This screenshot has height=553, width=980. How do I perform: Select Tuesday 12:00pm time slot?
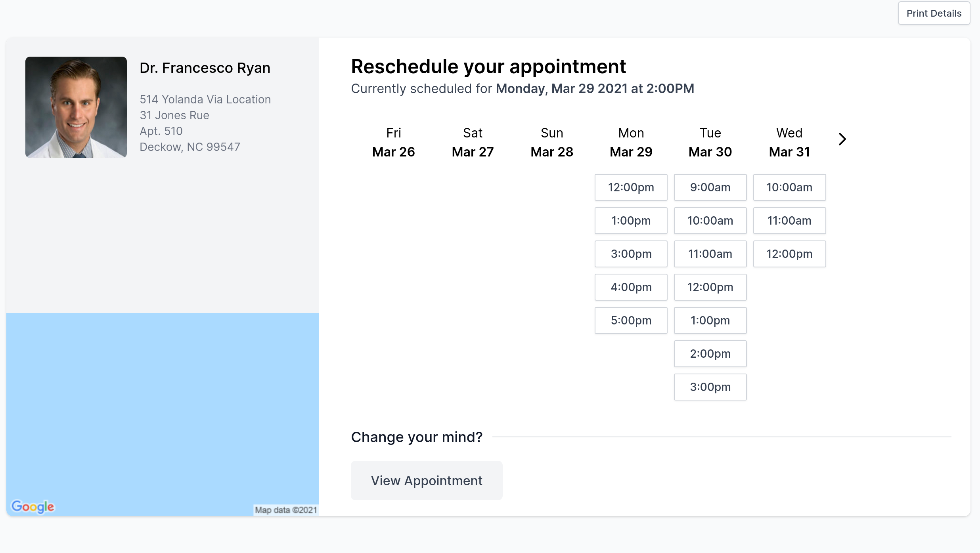[x=710, y=287]
